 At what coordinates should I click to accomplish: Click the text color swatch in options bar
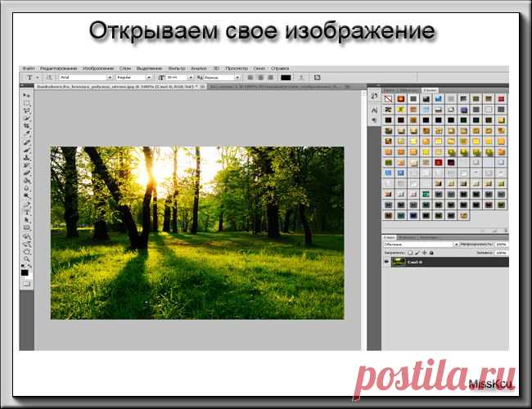pos(286,78)
